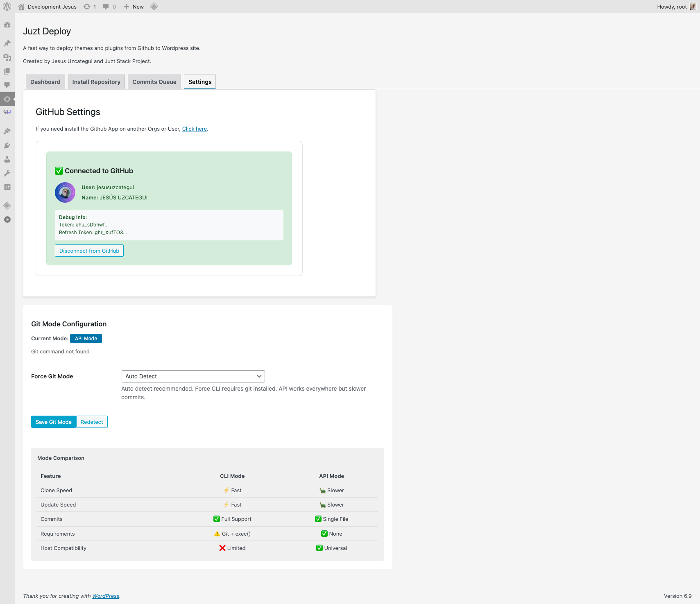Click the Development Jesus site name
700x604 pixels.
point(52,7)
